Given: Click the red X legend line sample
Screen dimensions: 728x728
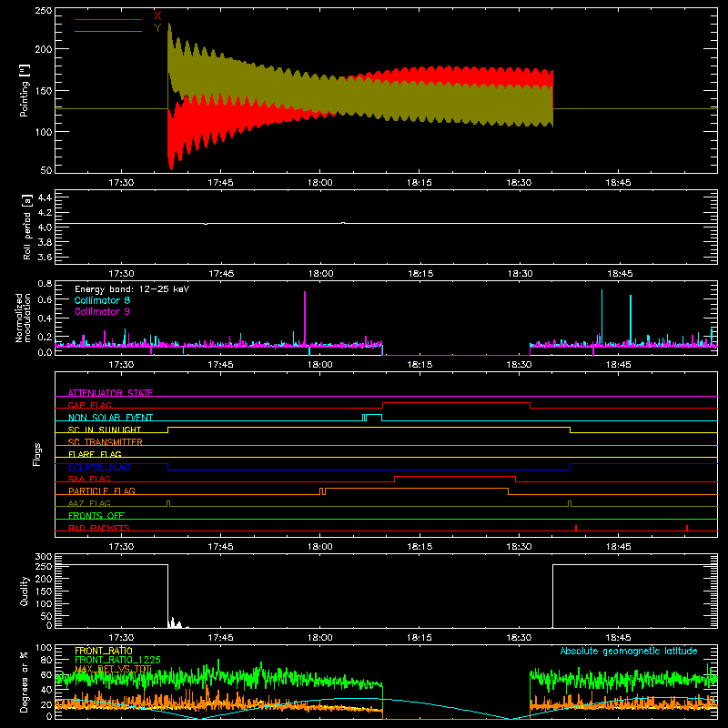Looking at the screenshot, I should pyautogui.click(x=108, y=19).
